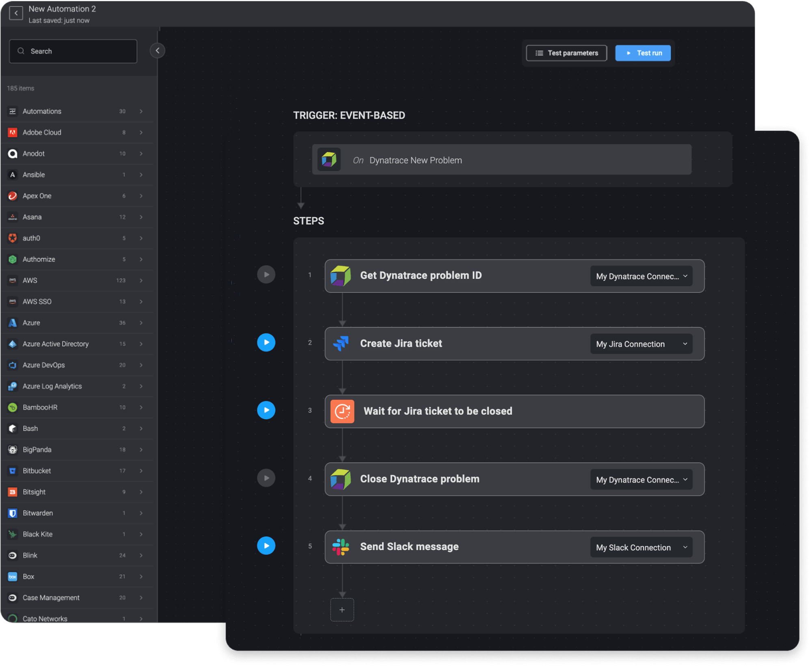Viewport: 812px width, 667px height.
Task: Click the Jira icon on step 2
Action: (341, 344)
